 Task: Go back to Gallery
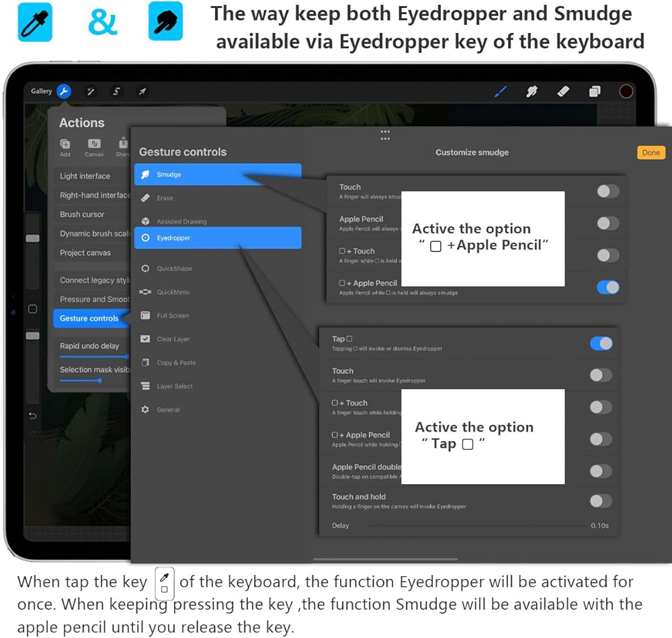tap(41, 91)
